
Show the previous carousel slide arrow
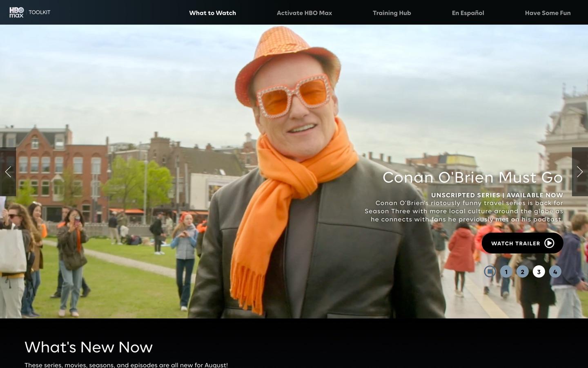(x=8, y=172)
